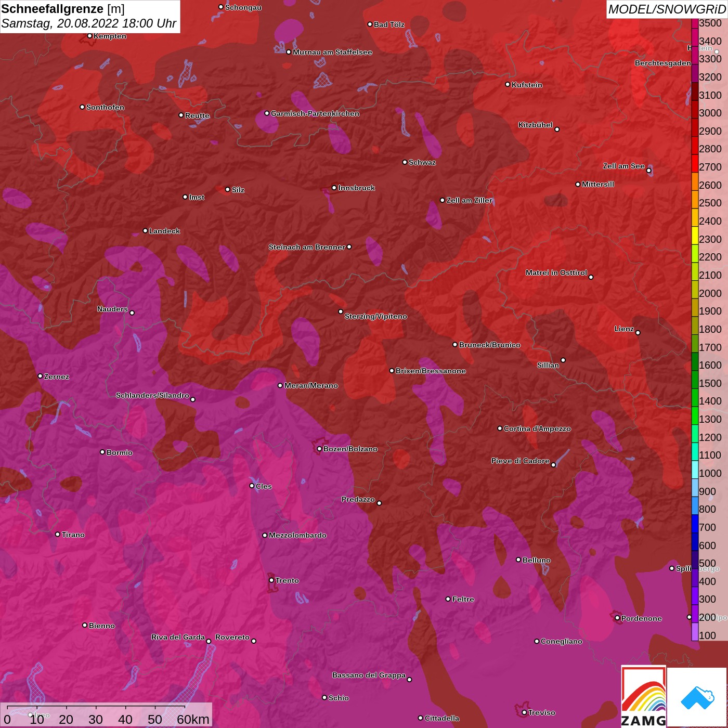This screenshot has height=728, width=728.
Task: Click the Bormio label
Action: [x=119, y=452]
